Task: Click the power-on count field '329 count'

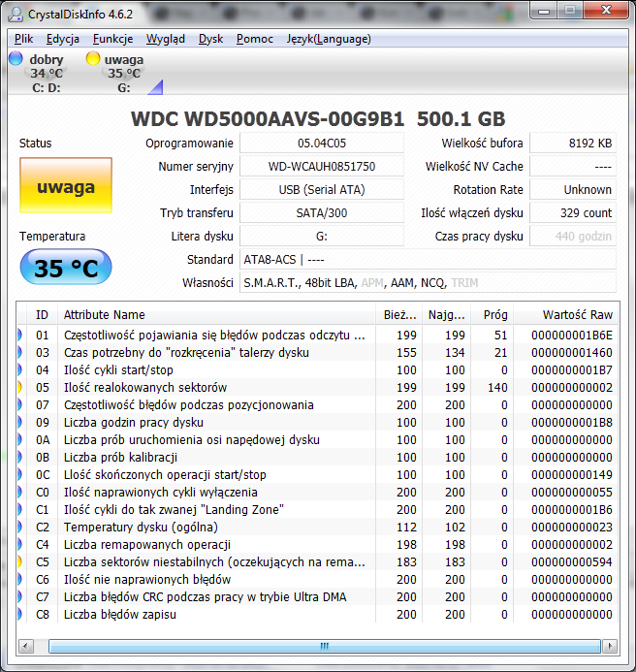Action: click(x=573, y=213)
